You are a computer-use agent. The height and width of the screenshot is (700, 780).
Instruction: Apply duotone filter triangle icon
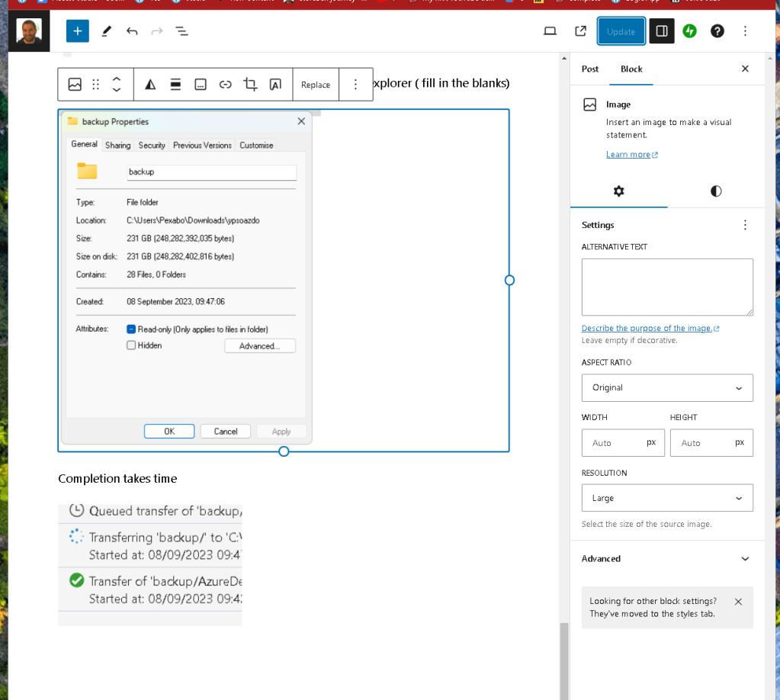[x=150, y=85]
